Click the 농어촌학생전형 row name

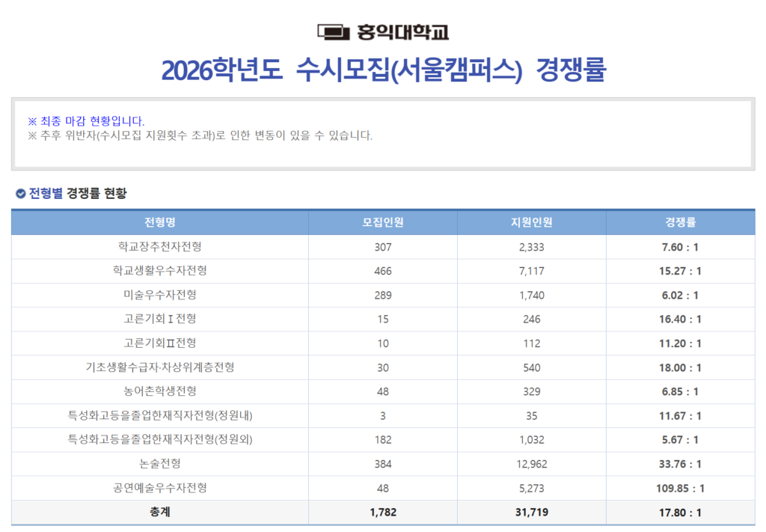[x=160, y=391]
